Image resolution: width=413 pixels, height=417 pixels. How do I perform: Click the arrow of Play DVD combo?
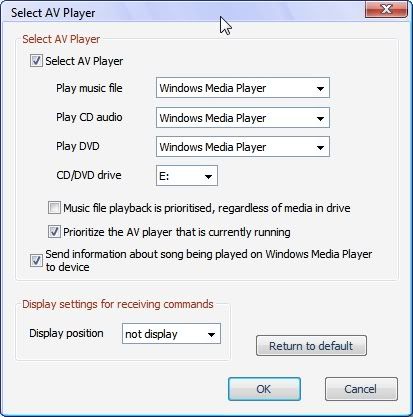coord(320,148)
